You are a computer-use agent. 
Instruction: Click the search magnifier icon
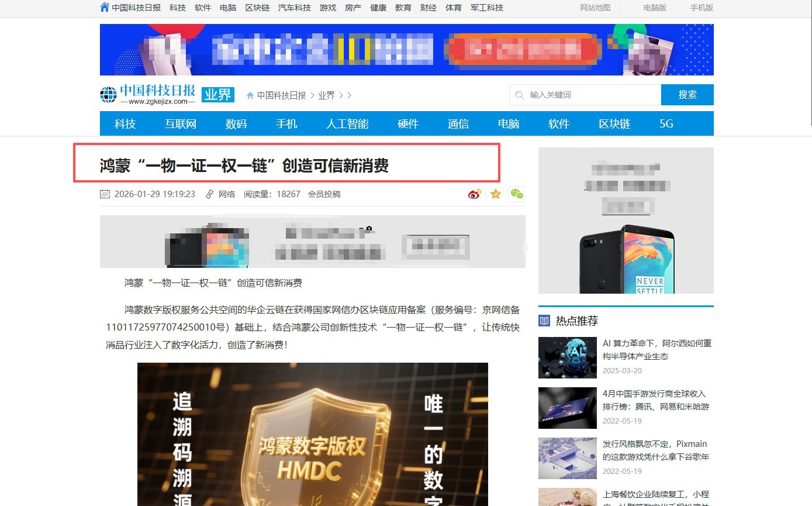click(520, 95)
